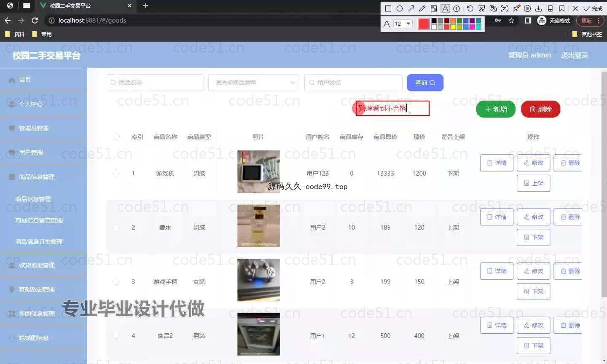The height and width of the screenshot is (364, 607).
Task: Check the row for 游戏机
Action: click(116, 173)
